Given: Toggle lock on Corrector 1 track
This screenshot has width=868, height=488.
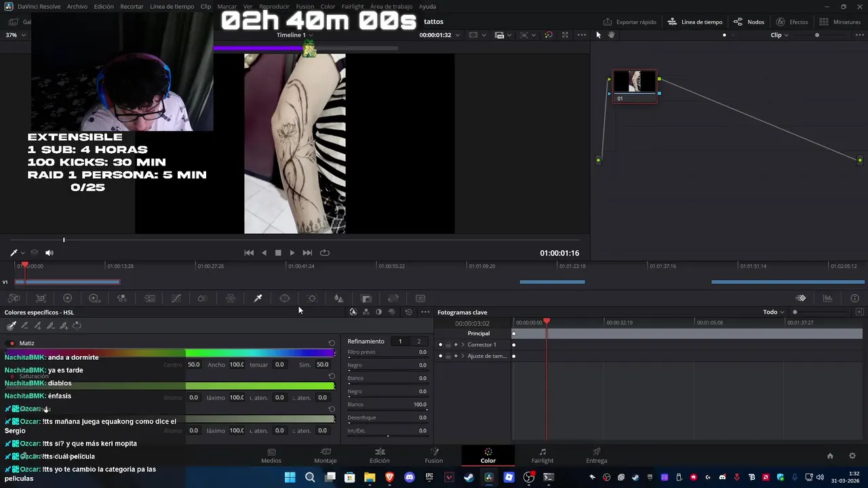Looking at the screenshot, I should click(x=448, y=345).
